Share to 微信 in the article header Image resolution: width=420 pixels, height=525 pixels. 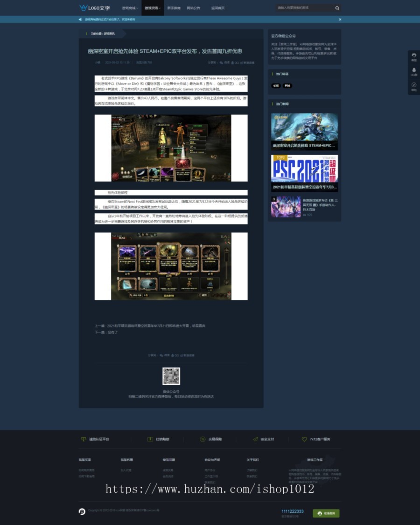tap(225, 63)
